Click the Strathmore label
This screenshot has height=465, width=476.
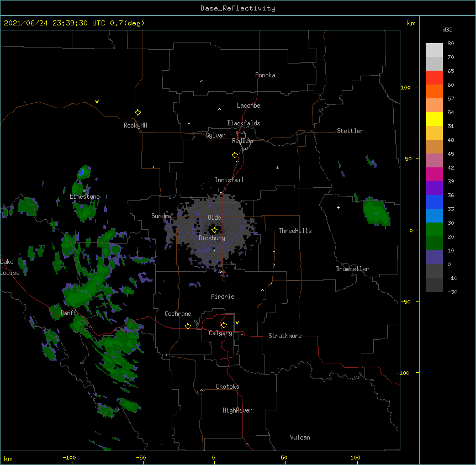tap(285, 336)
